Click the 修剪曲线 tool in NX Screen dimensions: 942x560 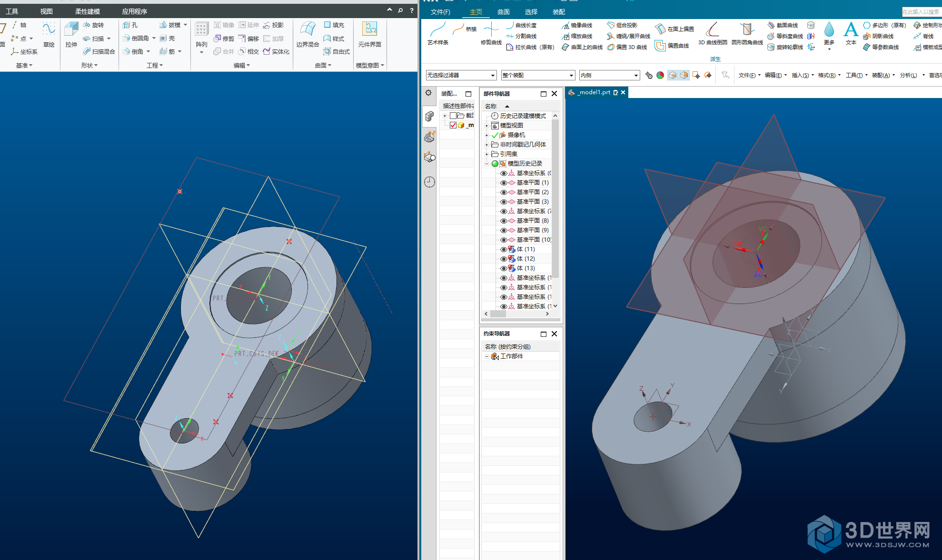tap(491, 33)
